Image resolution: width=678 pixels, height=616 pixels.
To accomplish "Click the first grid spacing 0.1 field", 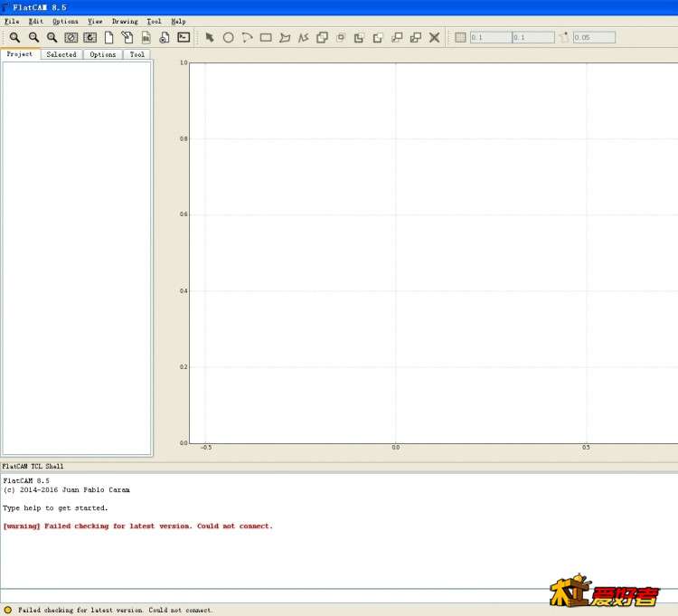I will coord(491,38).
